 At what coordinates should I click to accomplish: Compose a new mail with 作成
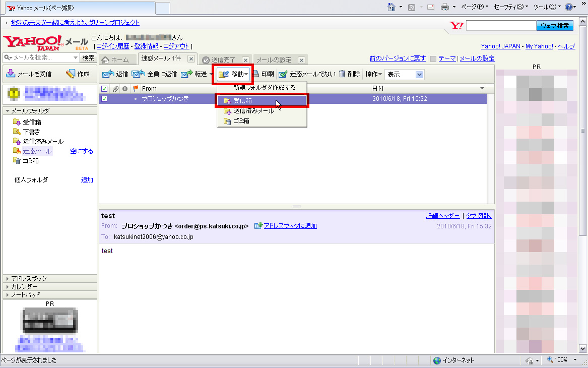(78, 74)
